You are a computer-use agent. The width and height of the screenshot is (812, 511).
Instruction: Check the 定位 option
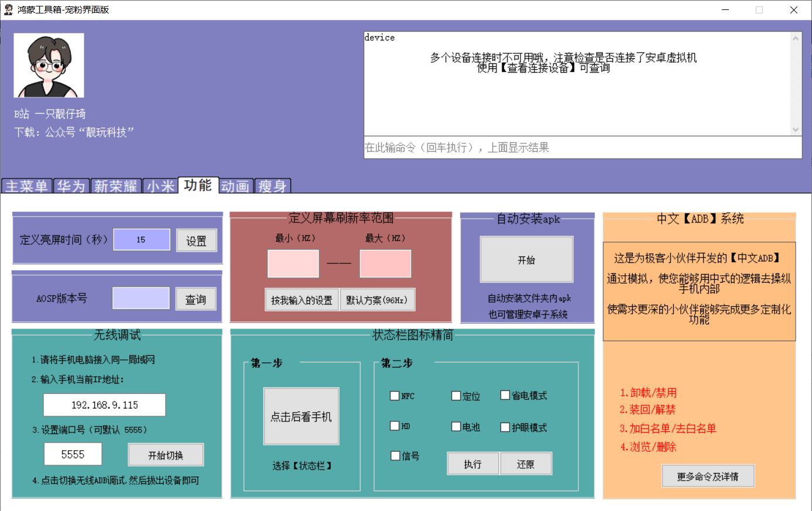pos(456,396)
